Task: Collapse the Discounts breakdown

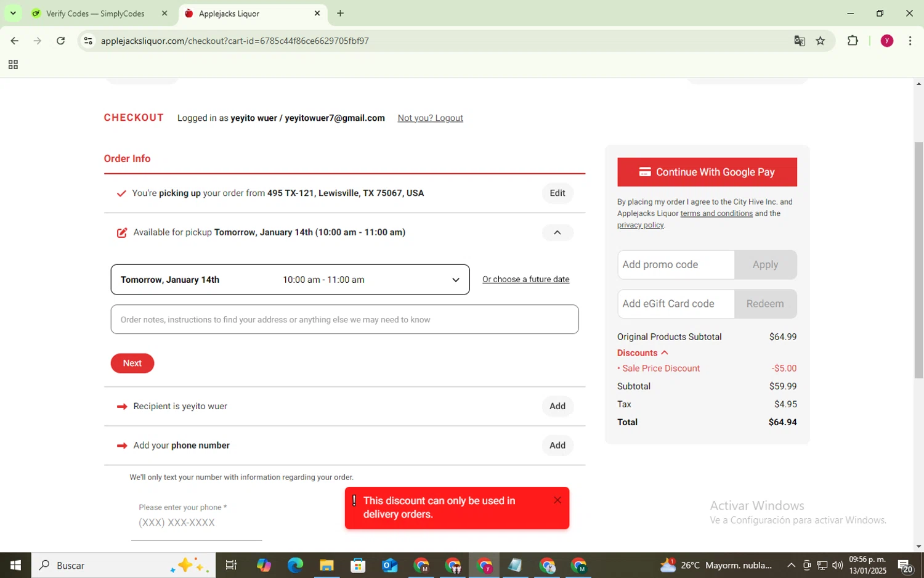Action: (642, 353)
